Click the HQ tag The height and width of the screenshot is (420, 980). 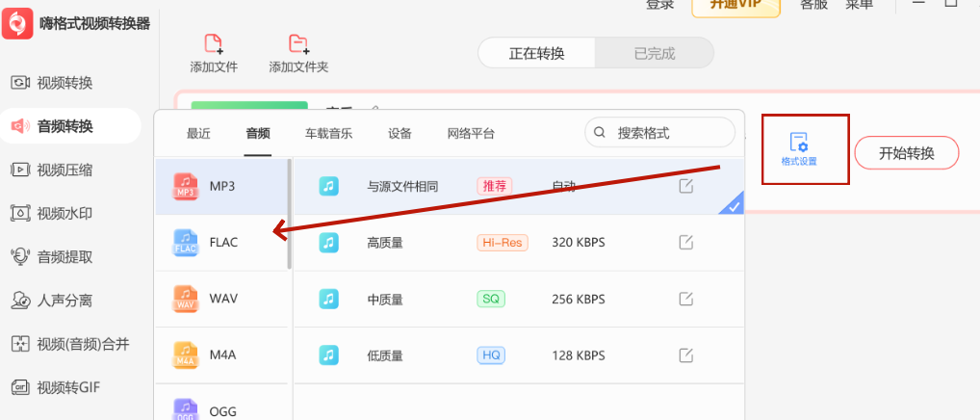tap(491, 355)
